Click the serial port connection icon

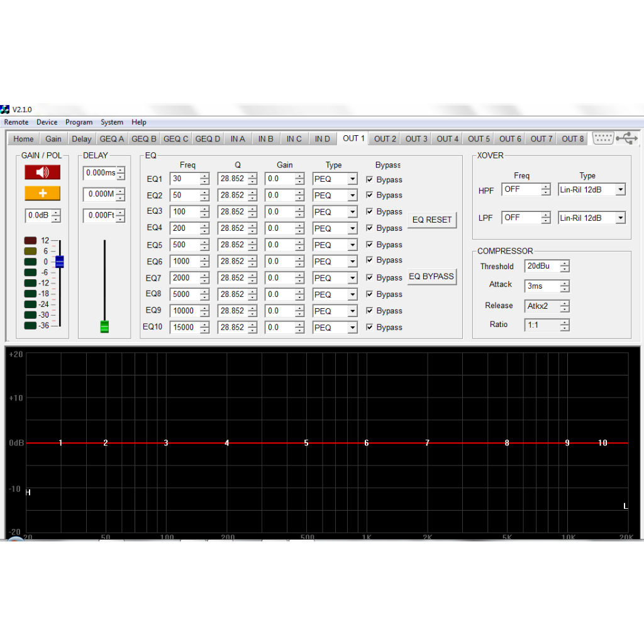click(602, 138)
